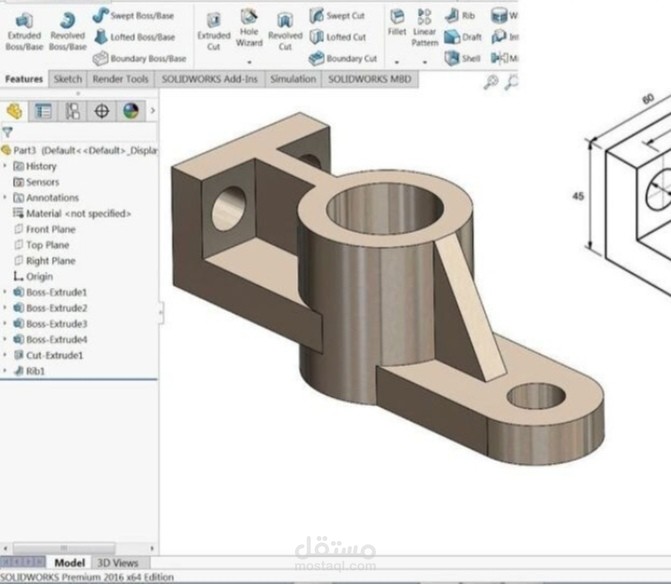Click scroll right arrow under feature tree
Viewport: 671px width, 585px height.
pos(152,548)
